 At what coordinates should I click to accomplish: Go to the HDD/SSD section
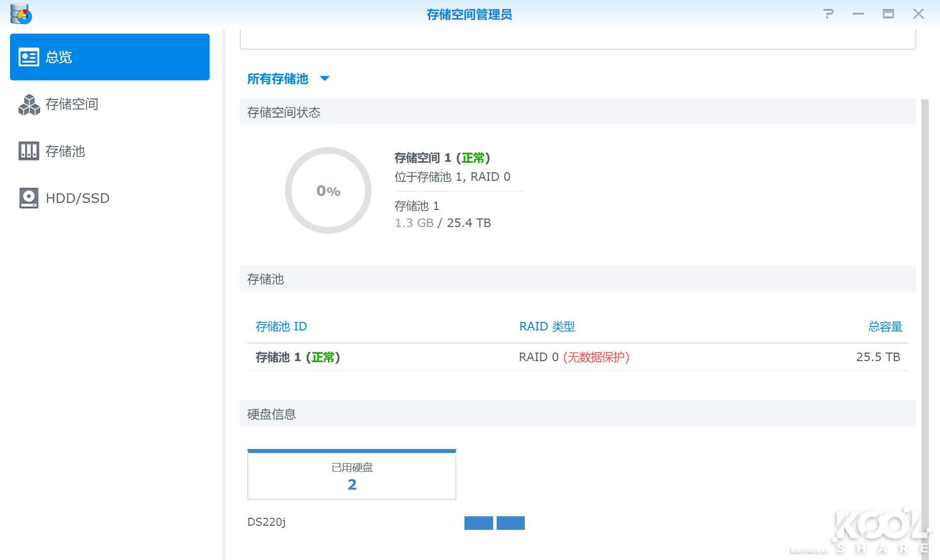pyautogui.click(x=77, y=198)
